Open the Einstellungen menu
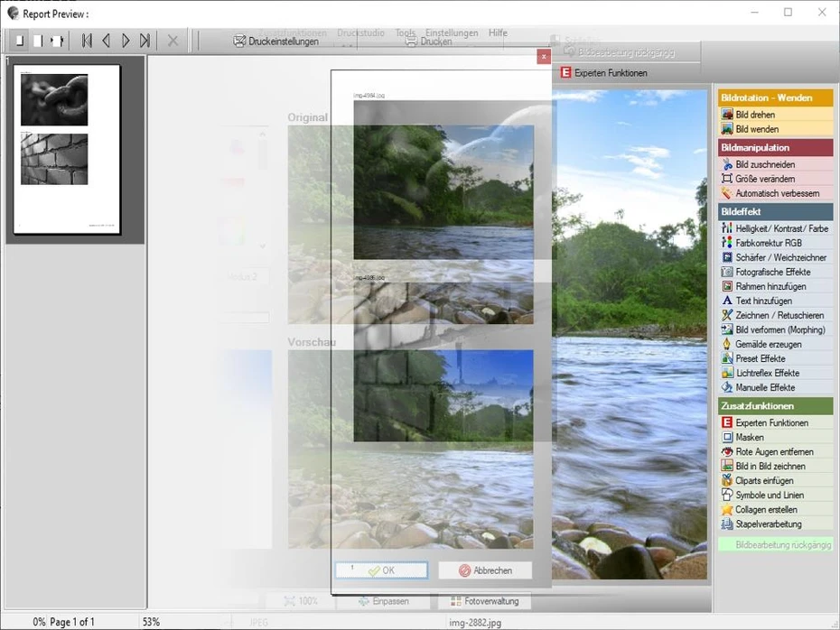This screenshot has height=630, width=840. tap(452, 32)
